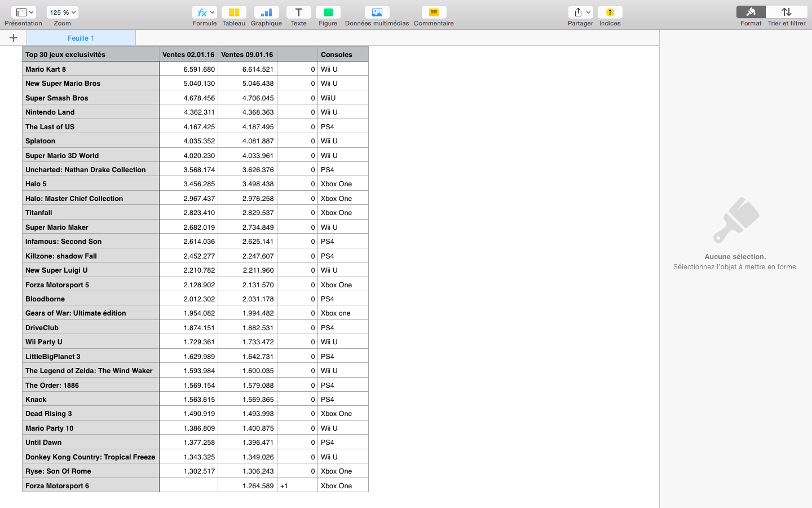Screen dimensions: 812x508
Task: Add a comment with Commentaire icon
Action: click(434, 12)
